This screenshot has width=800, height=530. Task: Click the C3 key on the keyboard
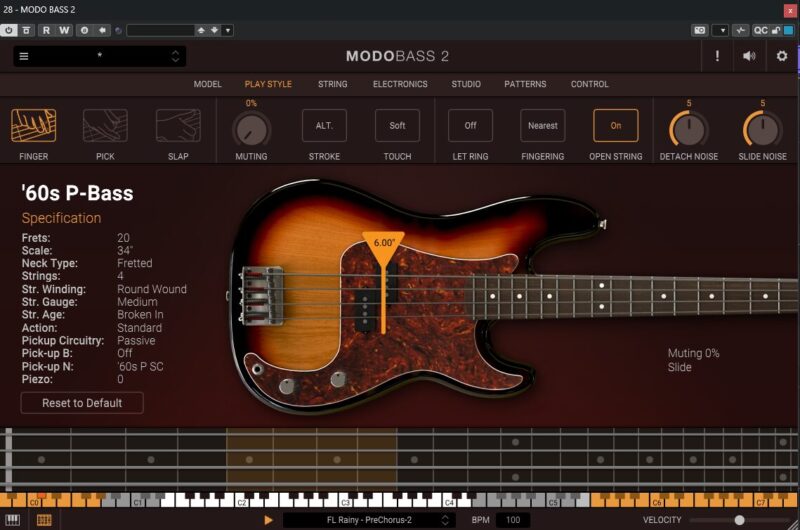point(345,500)
